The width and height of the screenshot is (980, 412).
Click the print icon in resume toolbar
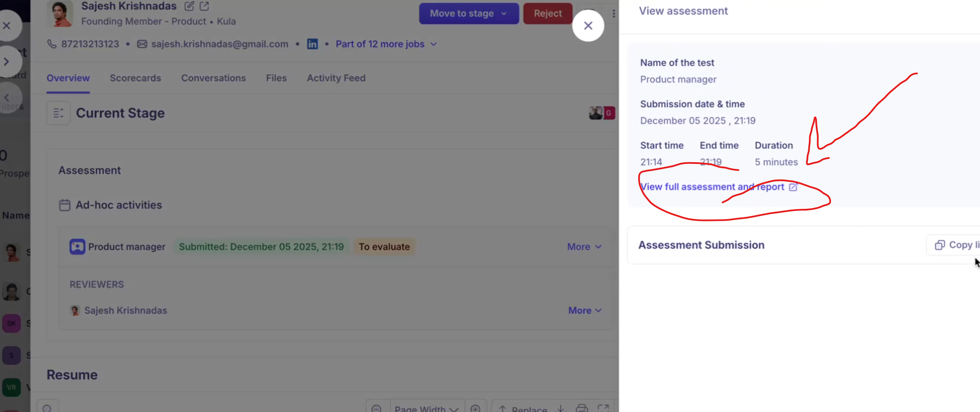582,408
